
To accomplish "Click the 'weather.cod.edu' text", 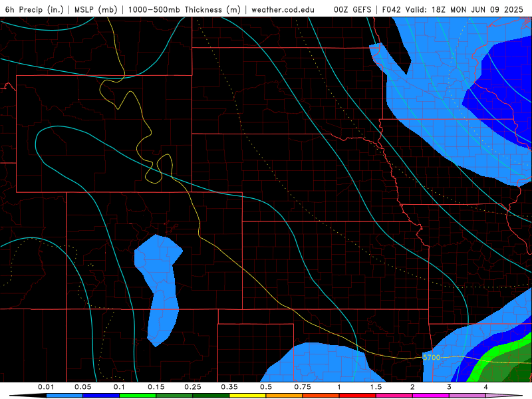I will 283,9.
